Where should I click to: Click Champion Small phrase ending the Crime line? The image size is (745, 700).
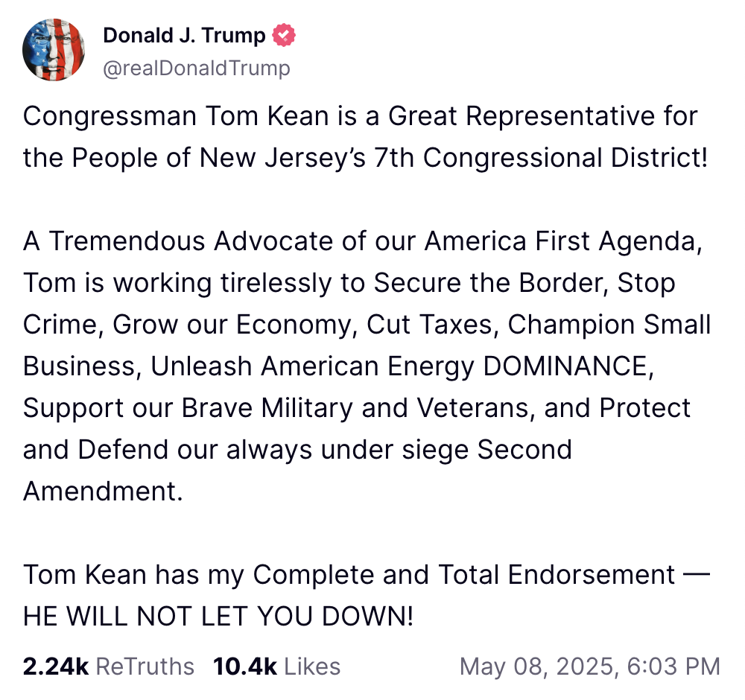(x=609, y=325)
